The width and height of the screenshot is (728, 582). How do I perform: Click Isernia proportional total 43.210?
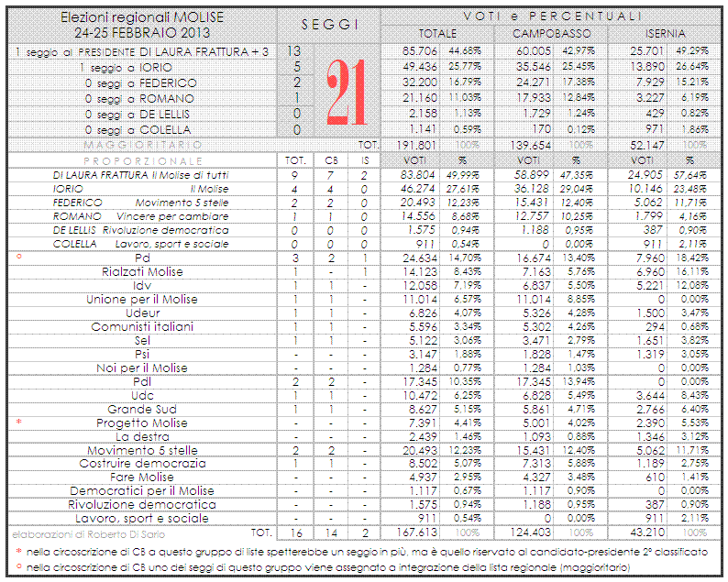[x=647, y=533]
